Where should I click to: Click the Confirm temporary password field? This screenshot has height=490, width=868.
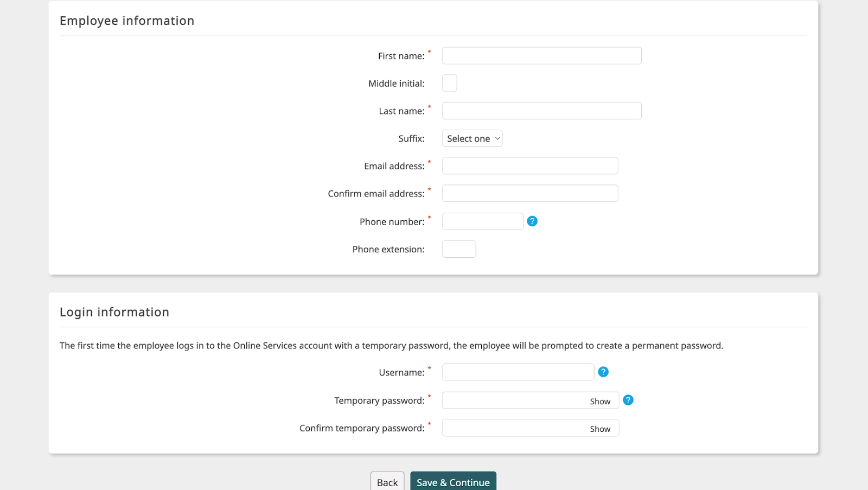(513, 428)
